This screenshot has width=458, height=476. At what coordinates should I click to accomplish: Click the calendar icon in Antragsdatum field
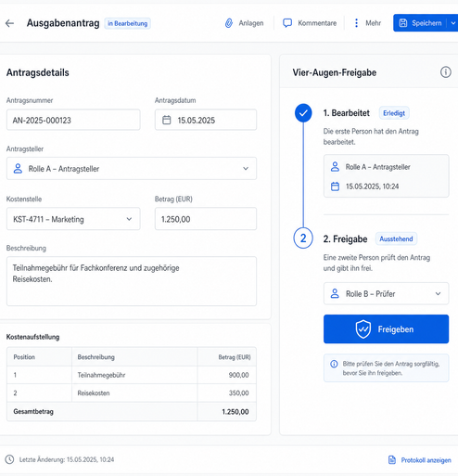click(x=167, y=120)
